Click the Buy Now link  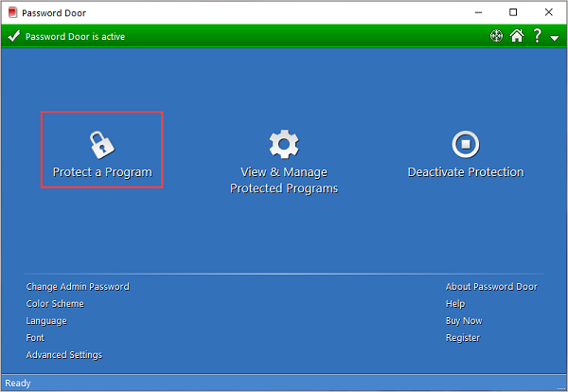coord(463,321)
